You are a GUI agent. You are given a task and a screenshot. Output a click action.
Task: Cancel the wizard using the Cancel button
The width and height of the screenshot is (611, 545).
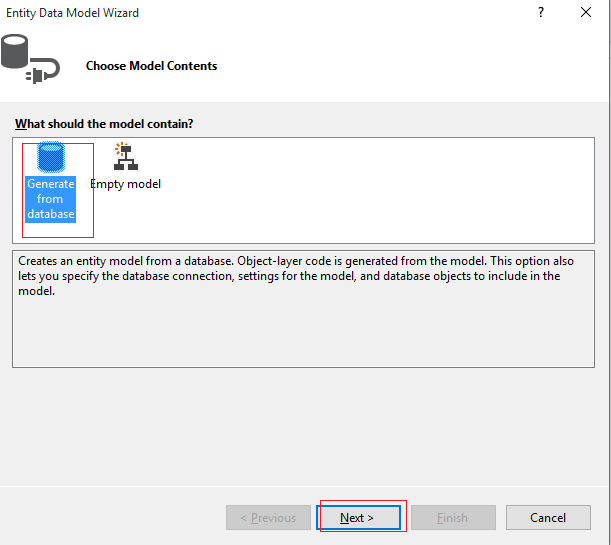point(548,518)
